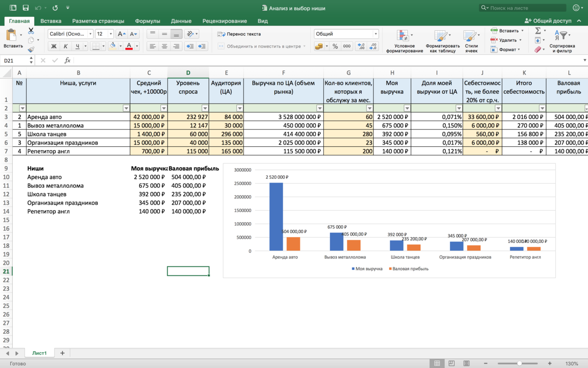Toggle Wrap Text (Перенос текста)
This screenshot has height=368, width=588.
(x=239, y=34)
